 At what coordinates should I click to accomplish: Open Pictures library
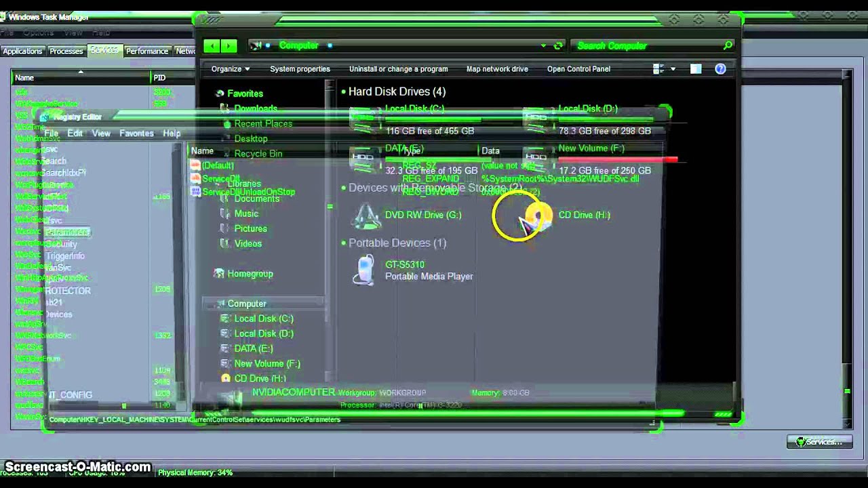point(250,228)
